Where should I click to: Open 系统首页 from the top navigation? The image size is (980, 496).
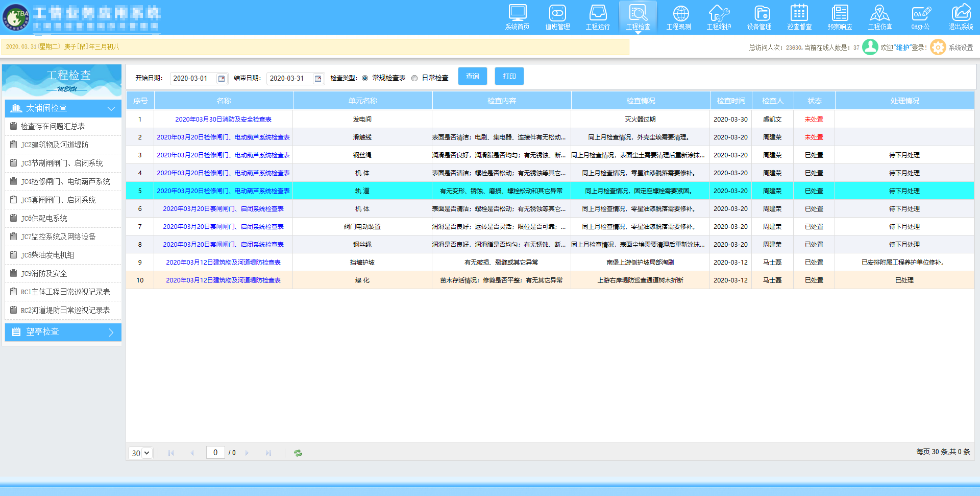pyautogui.click(x=517, y=17)
